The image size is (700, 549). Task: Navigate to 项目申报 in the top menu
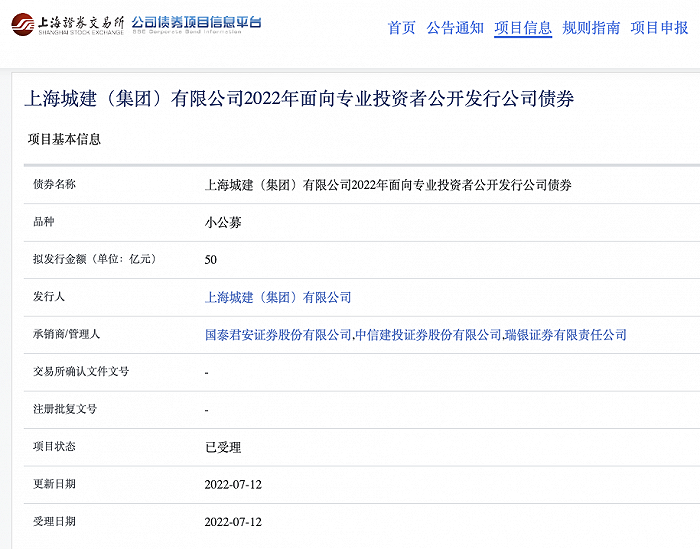tap(659, 28)
